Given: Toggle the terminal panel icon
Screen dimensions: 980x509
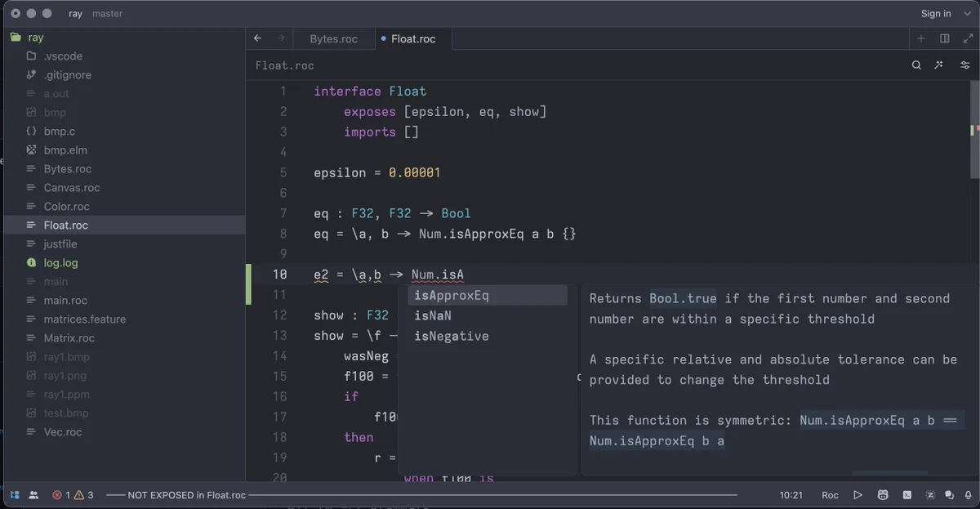Looking at the screenshot, I should pos(907,495).
